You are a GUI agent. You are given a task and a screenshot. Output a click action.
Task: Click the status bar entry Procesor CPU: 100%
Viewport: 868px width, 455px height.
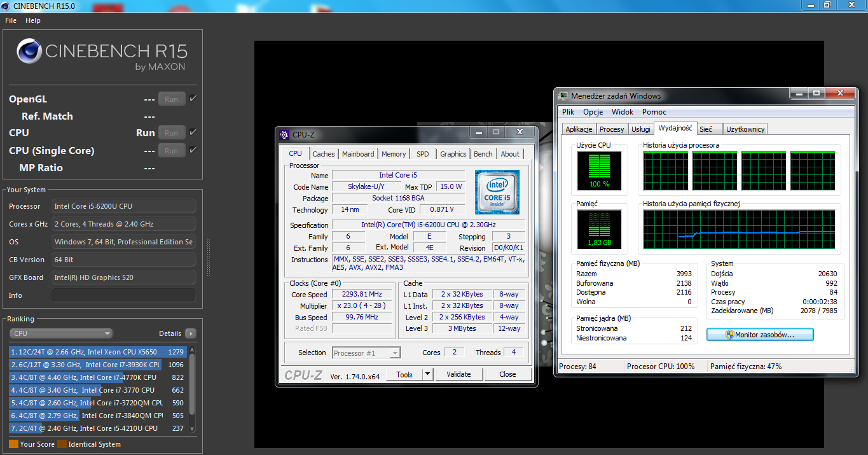(661, 367)
